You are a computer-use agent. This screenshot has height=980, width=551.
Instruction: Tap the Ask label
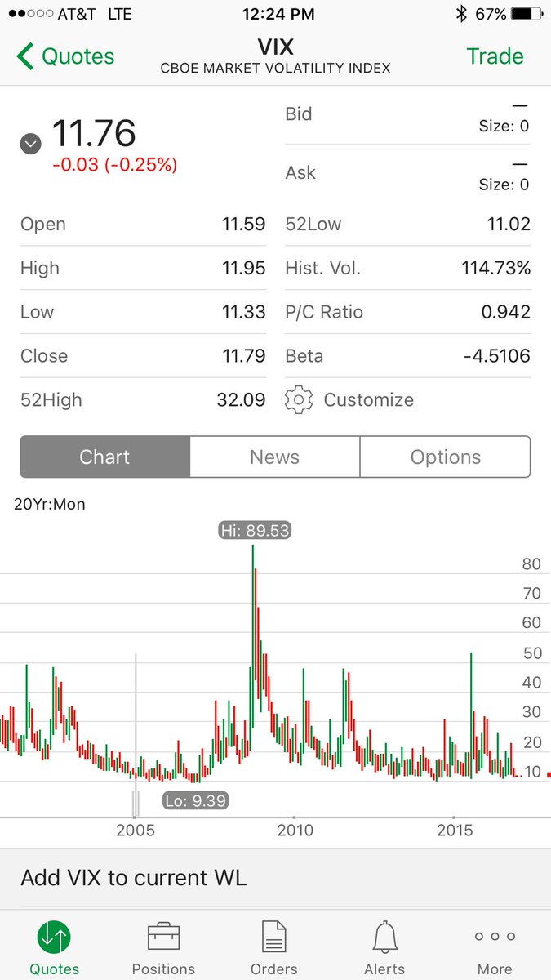point(300,173)
